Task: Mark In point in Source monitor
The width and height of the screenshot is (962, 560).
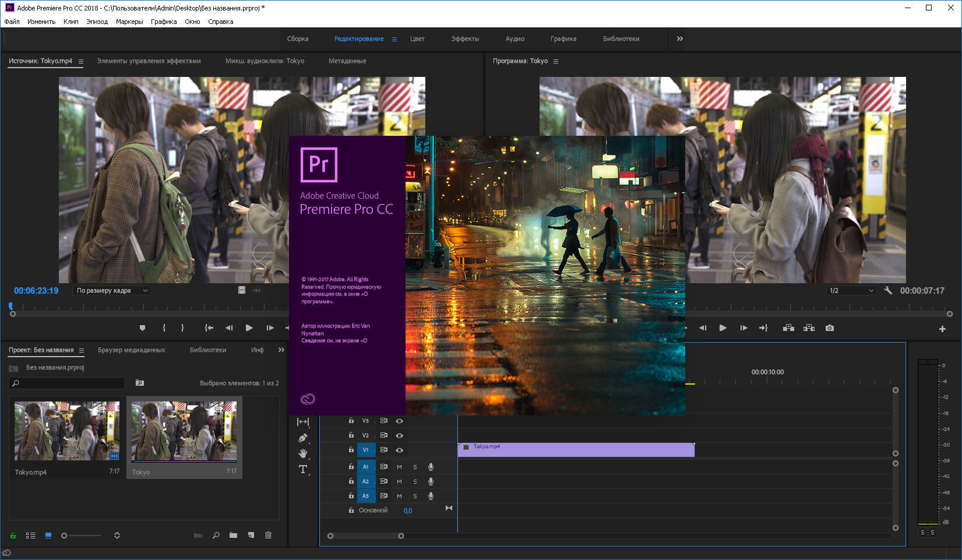Action: coord(164,328)
